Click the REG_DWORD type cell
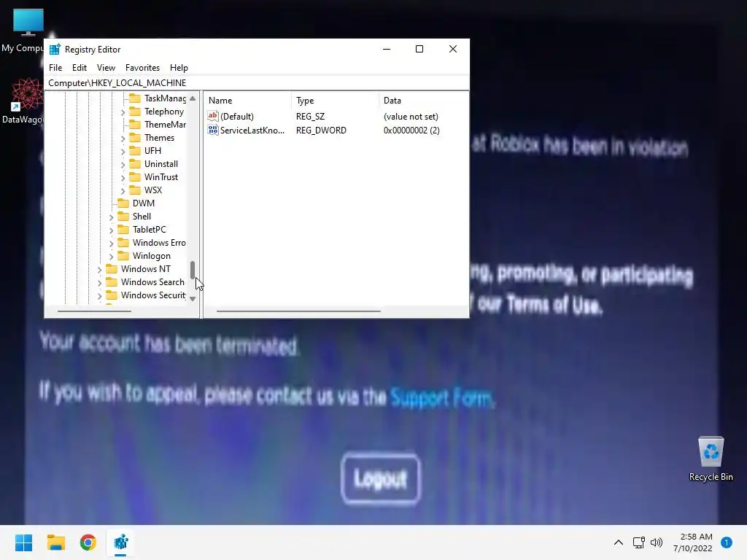 [321, 130]
